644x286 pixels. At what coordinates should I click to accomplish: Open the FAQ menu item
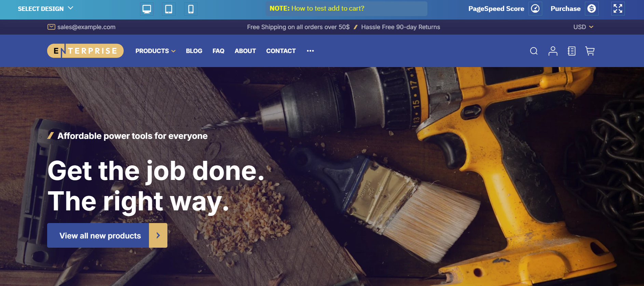coord(218,51)
